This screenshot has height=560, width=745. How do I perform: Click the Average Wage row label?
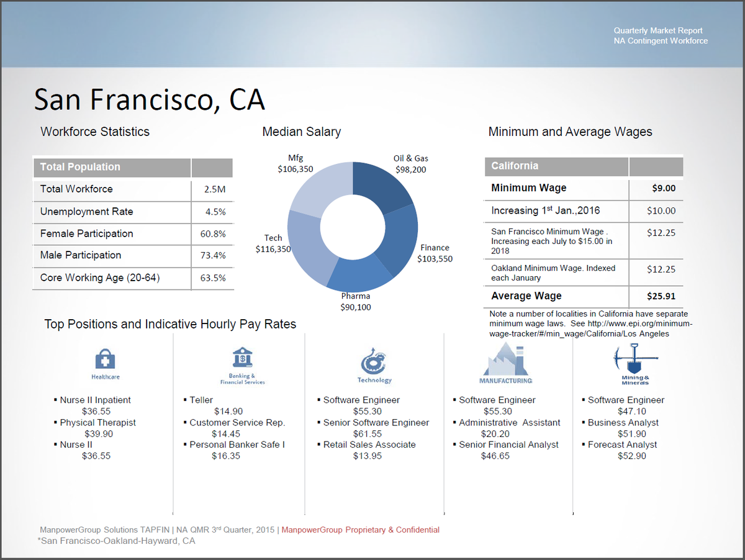526,296
